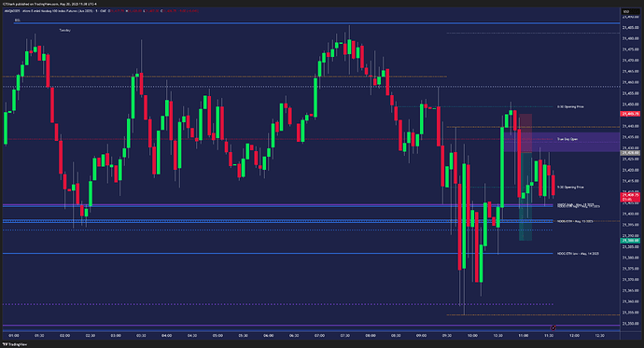
Task: Click the 8:30 Opening Price label
Action: pyautogui.click(x=570, y=106)
